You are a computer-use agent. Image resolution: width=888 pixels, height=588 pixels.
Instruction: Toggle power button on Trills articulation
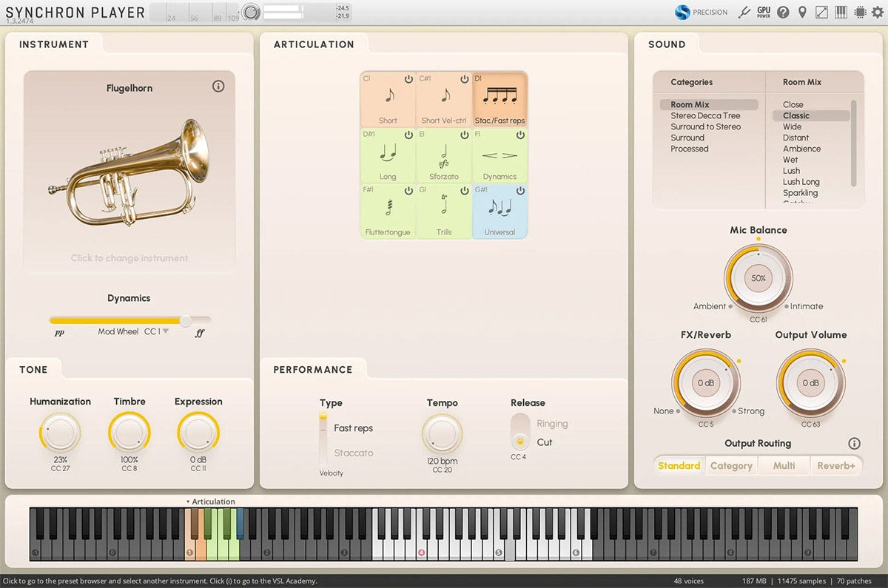click(x=465, y=191)
